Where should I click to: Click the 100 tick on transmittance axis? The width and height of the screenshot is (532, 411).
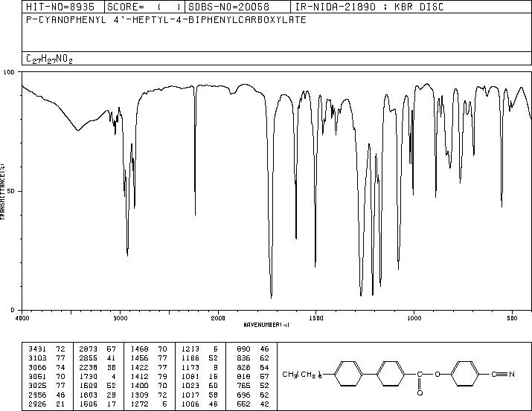(x=10, y=73)
